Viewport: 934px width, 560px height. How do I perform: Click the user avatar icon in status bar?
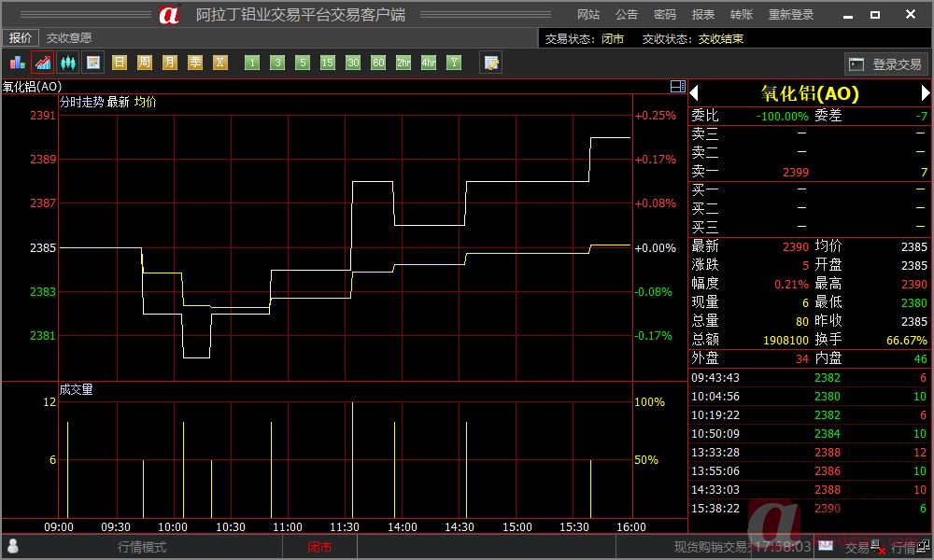[x=13, y=546]
